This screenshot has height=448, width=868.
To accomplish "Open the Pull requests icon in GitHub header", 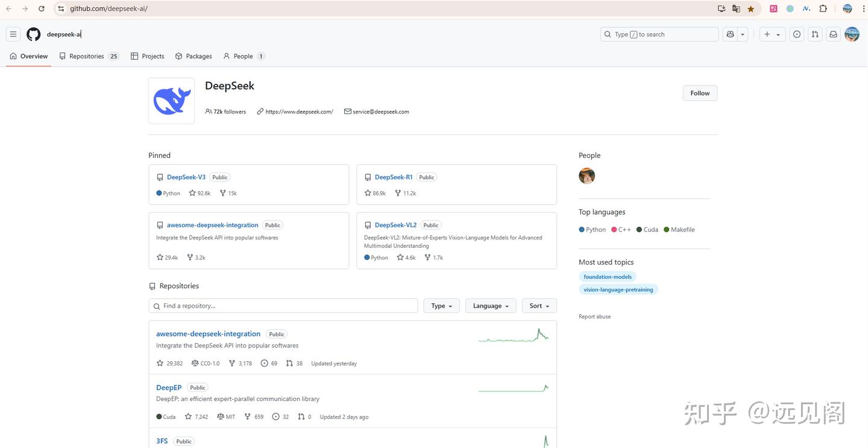I will [x=815, y=34].
